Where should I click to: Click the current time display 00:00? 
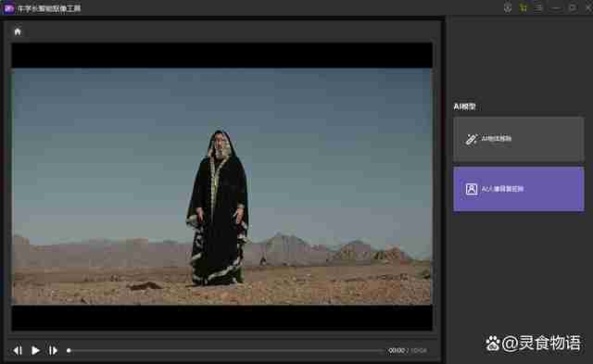(397, 350)
